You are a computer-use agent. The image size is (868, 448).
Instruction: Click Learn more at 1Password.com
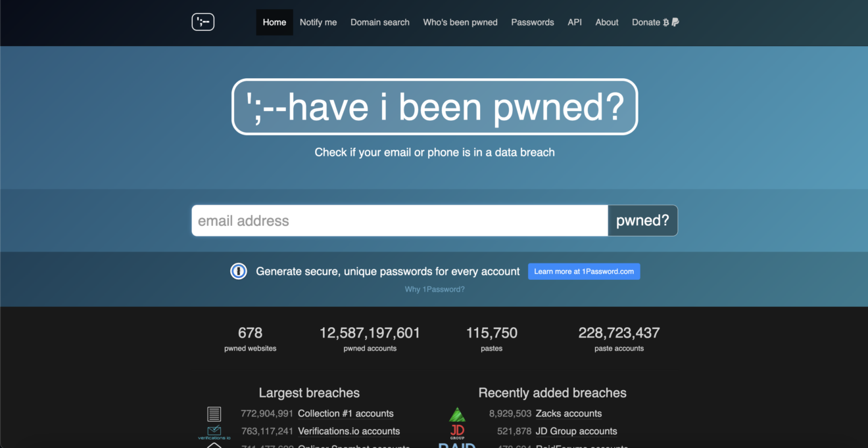click(584, 271)
